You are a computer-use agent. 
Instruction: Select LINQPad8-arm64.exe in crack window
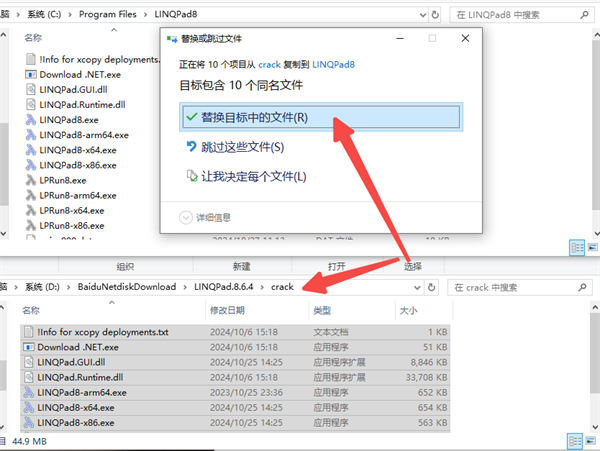click(x=235, y=392)
